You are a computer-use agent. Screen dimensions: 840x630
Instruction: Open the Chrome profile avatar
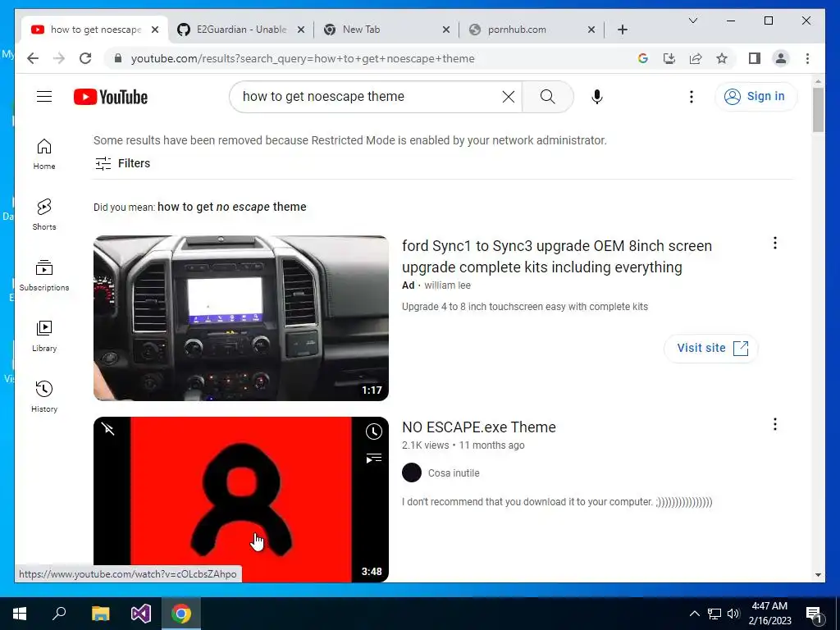pos(781,58)
